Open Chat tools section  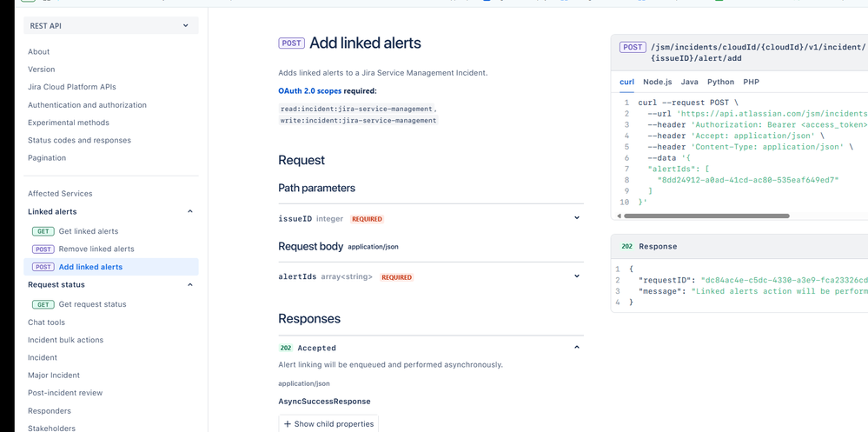click(x=47, y=322)
